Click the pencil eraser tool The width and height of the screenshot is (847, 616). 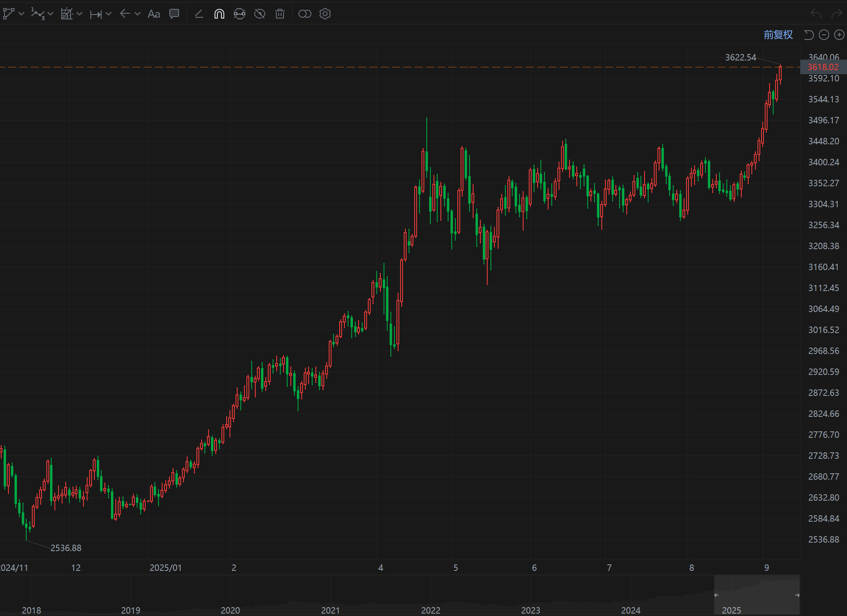point(199,14)
